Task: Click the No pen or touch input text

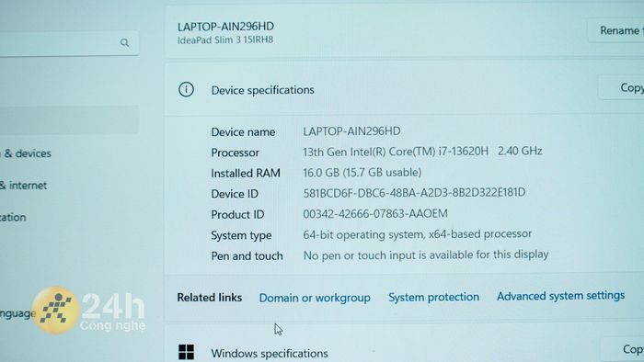Action: click(426, 255)
